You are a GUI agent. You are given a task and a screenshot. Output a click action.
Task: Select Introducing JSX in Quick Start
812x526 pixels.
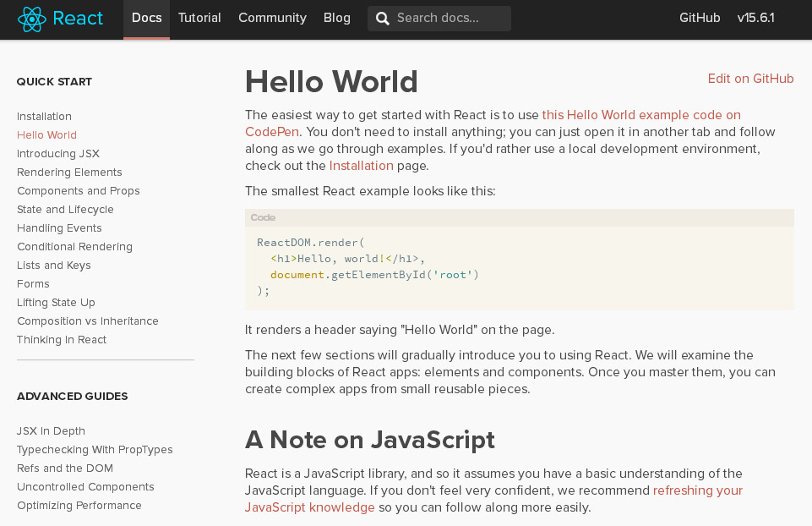pyautogui.click(x=57, y=154)
